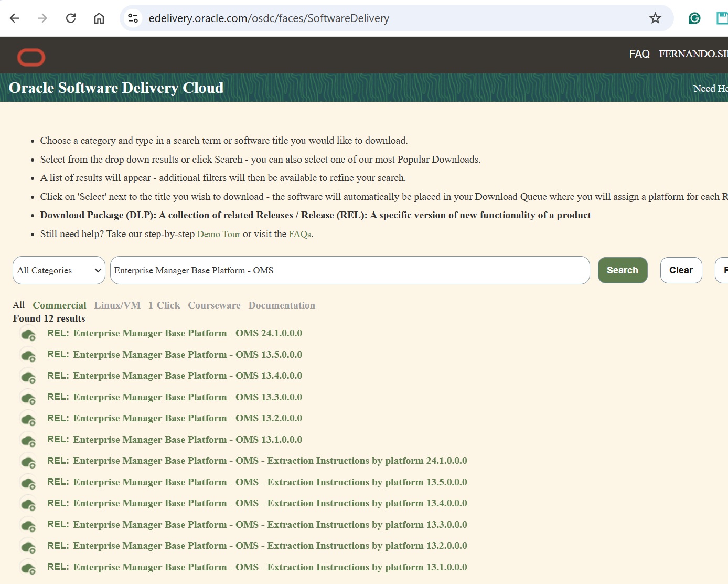Image resolution: width=728 pixels, height=584 pixels.
Task: Open the Grammarly extension icon
Action: (694, 18)
